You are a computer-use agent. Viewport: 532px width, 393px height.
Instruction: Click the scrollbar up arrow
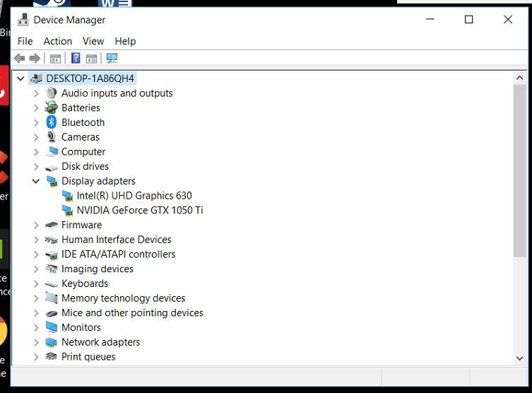[519, 78]
